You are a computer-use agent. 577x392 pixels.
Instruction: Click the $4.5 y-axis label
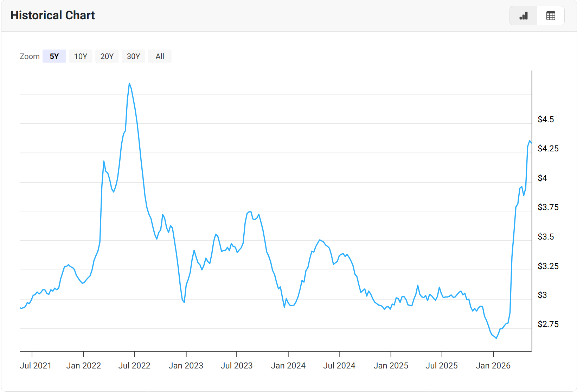tap(546, 119)
